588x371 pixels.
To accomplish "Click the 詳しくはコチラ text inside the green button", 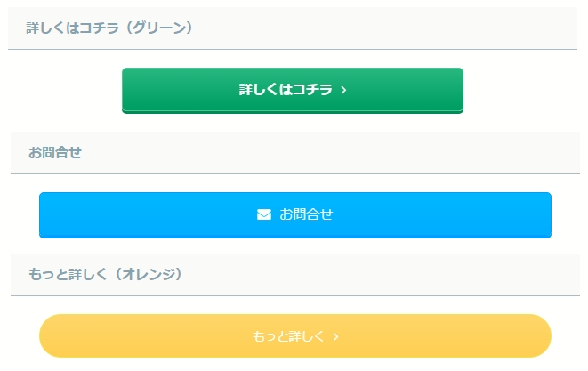I will (x=286, y=90).
